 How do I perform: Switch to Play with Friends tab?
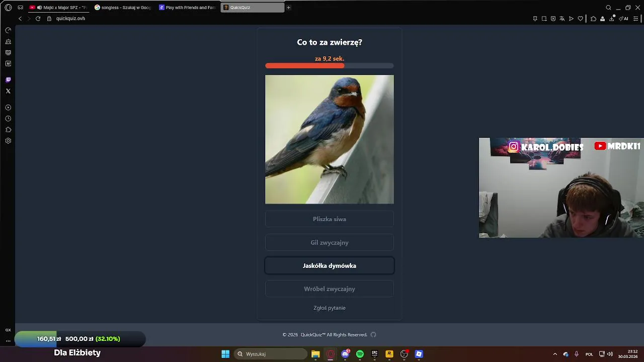click(188, 8)
